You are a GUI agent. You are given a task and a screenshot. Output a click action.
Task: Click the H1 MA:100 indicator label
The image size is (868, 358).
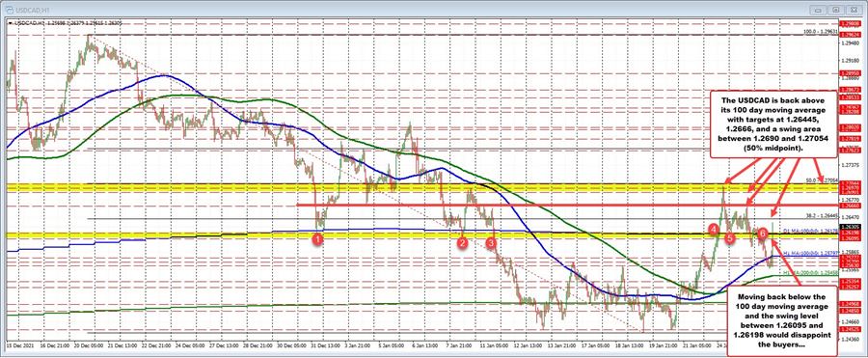(x=811, y=253)
